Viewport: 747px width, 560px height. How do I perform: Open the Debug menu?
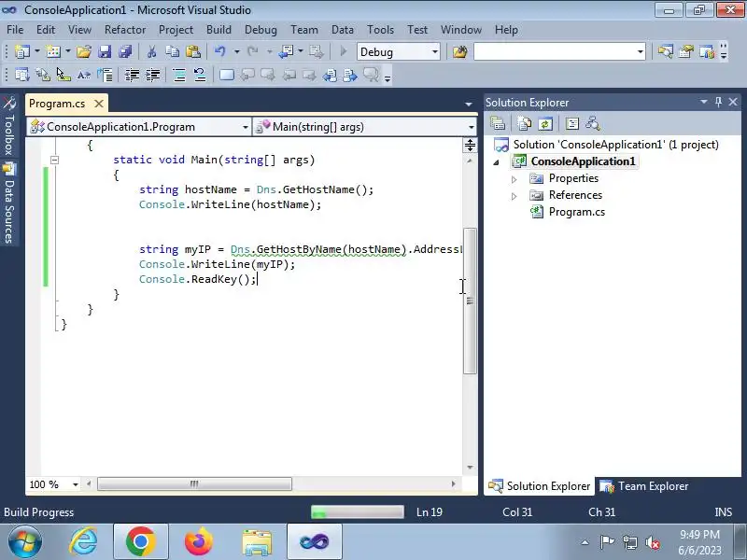tap(261, 30)
